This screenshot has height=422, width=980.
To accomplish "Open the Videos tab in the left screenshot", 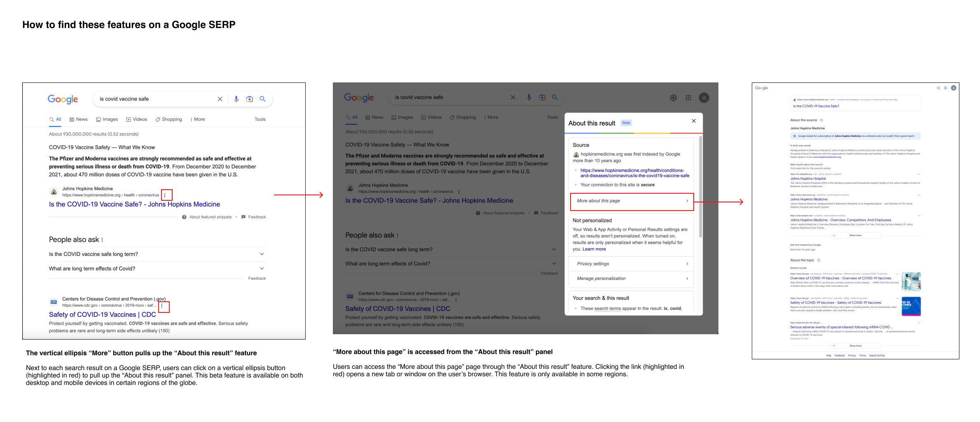I will [x=137, y=120].
